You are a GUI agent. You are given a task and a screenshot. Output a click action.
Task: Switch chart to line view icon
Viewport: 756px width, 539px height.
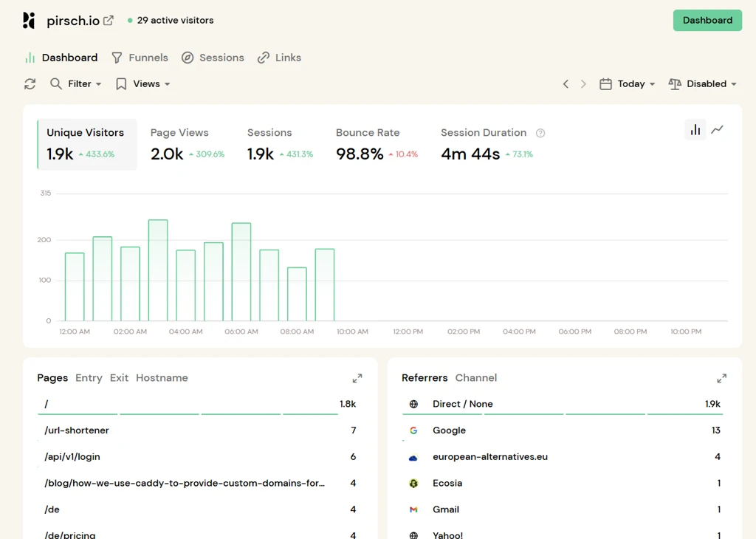pos(717,130)
